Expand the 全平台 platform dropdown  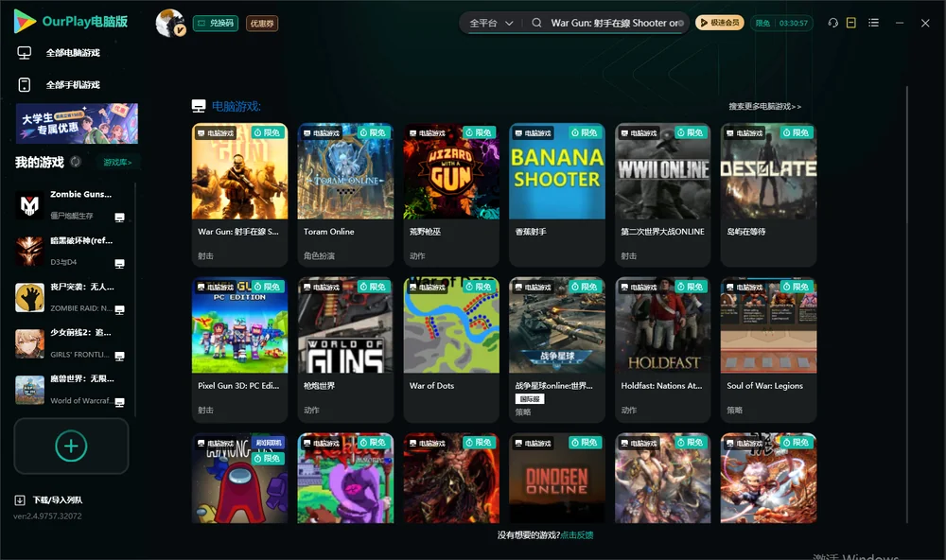492,23
